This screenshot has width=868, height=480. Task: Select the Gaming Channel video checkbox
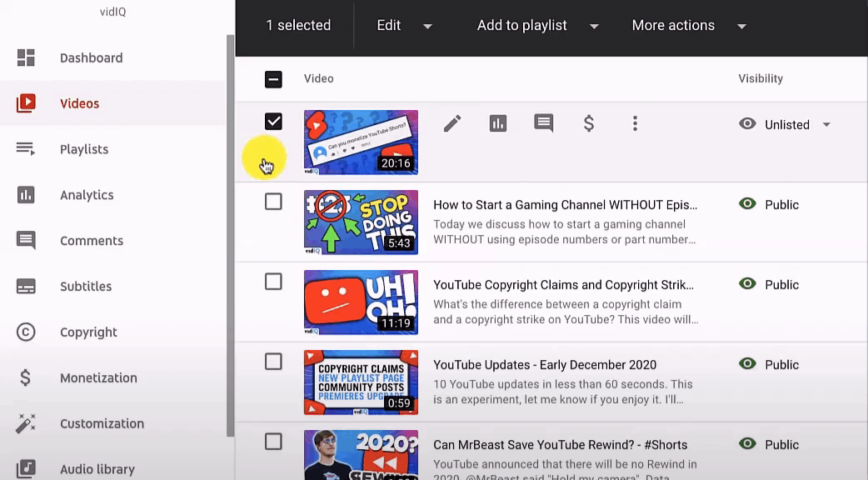(x=273, y=202)
